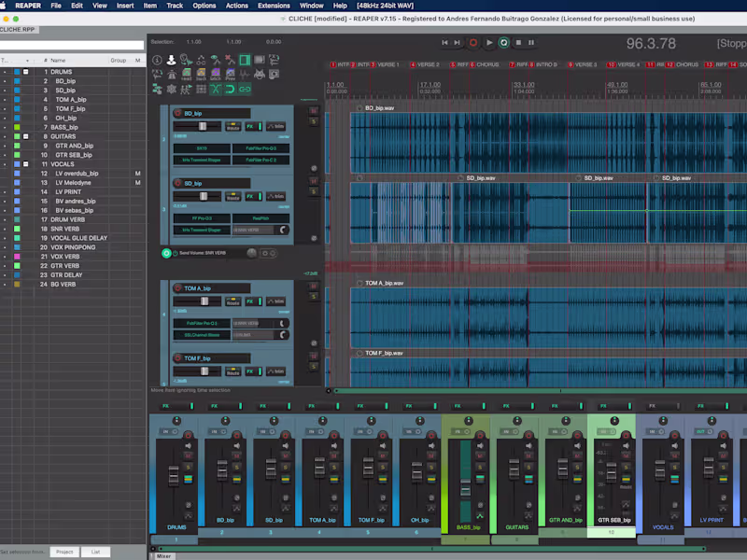Screen dimensions: 747x560
Task: Open the Track menu
Action: (x=175, y=6)
